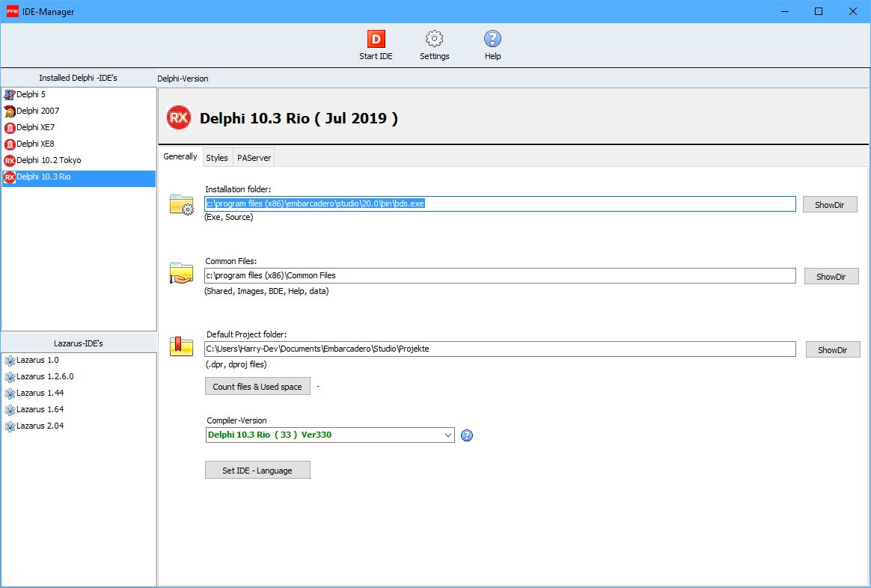The image size is (871, 588).
Task: Click the Delphi 10.3 Rio RX icon in list
Action: tap(10, 178)
